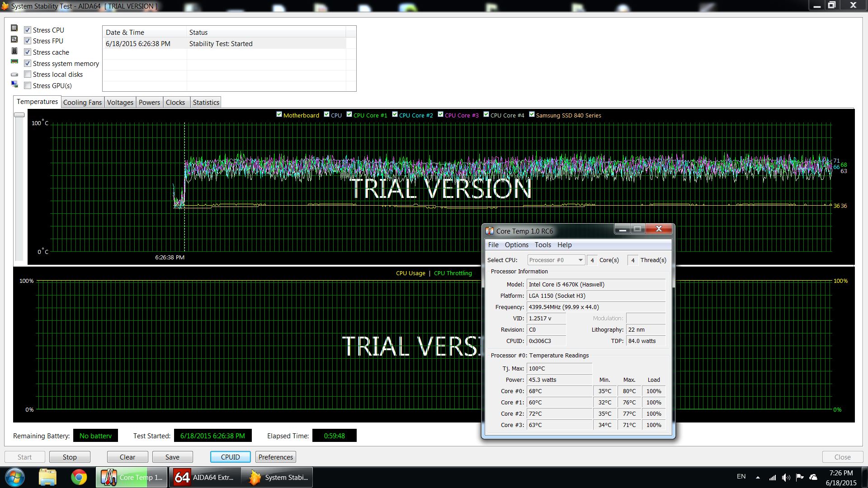Hide Samsung SSD 840 Series graph line

tap(532, 114)
